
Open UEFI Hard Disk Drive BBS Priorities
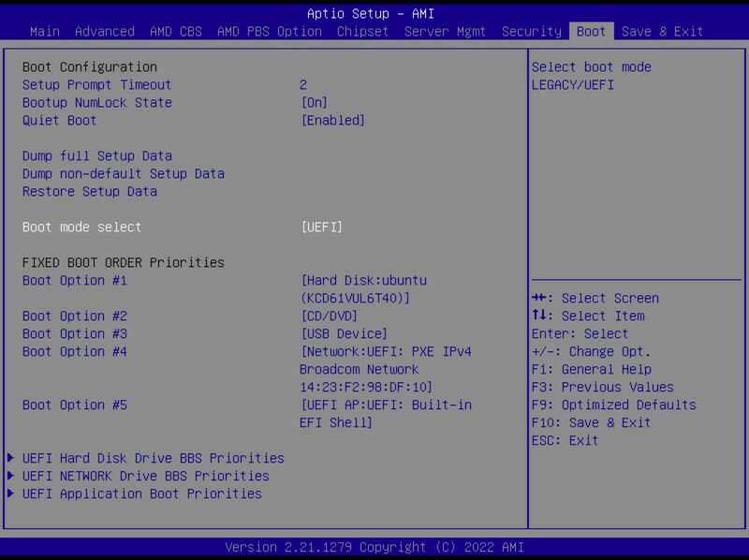153,458
